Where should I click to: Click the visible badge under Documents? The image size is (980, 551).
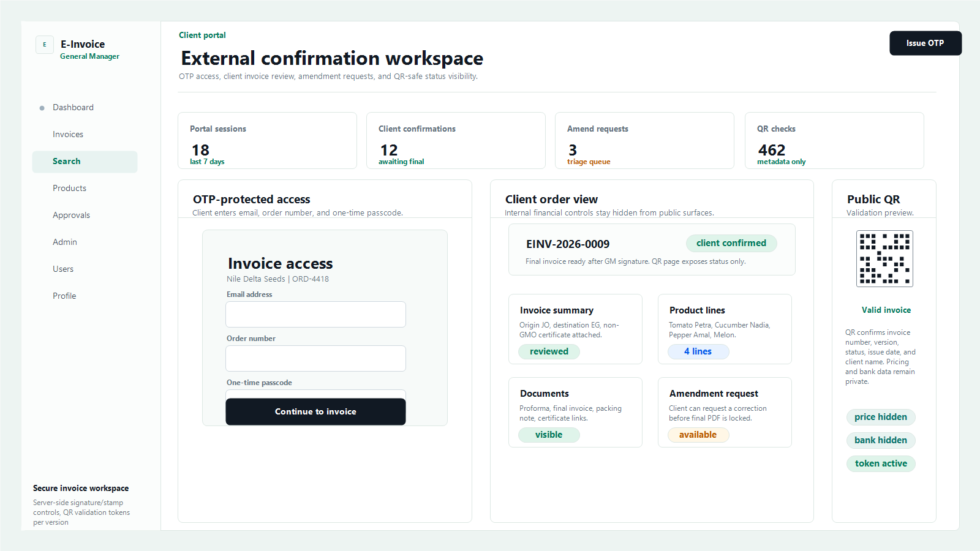(x=549, y=435)
